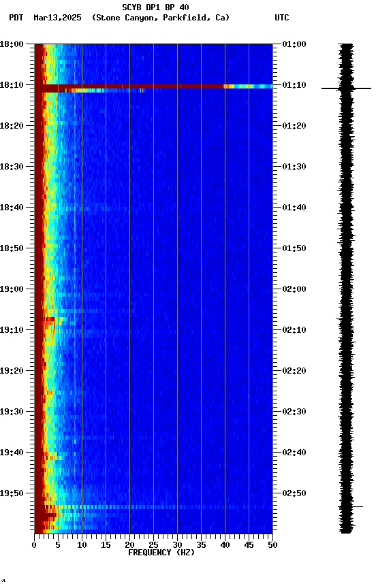Select the Mar13,2025 date label
The width and height of the screenshot is (376, 588).
pos(57,18)
